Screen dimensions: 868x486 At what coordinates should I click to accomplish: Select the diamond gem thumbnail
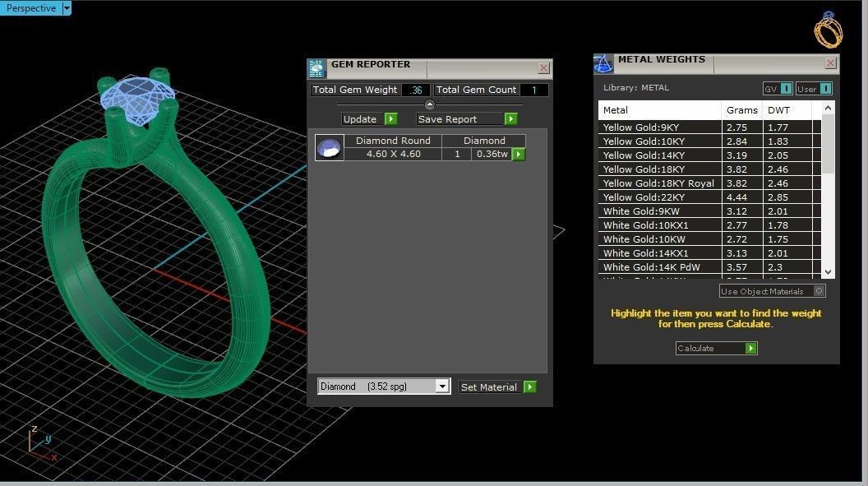329,148
